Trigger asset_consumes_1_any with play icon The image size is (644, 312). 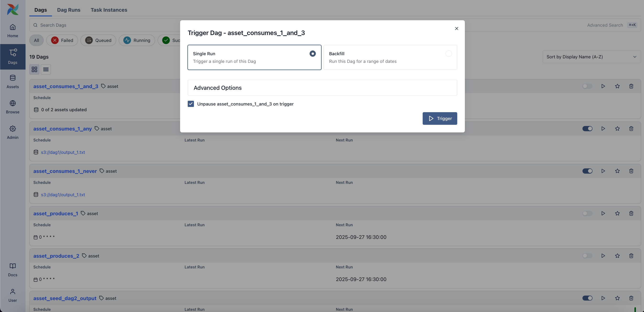[x=603, y=129]
